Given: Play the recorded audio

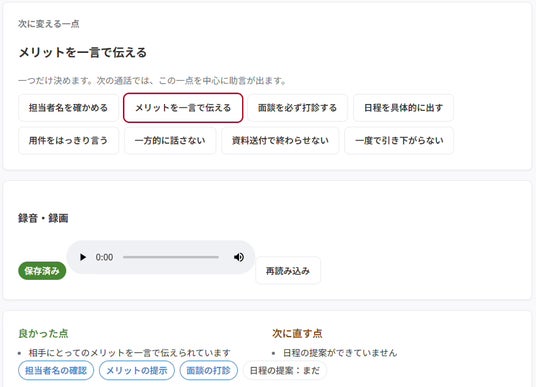Looking at the screenshot, I should [83, 257].
